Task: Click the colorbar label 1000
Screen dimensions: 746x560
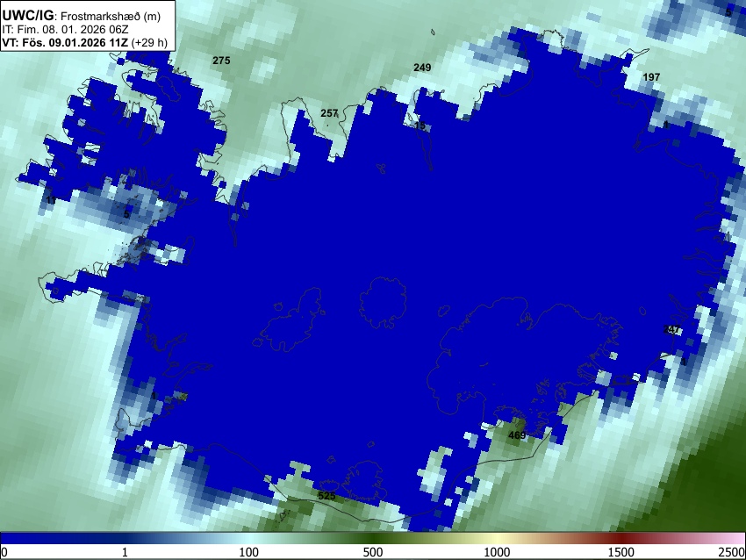Action: point(497,552)
